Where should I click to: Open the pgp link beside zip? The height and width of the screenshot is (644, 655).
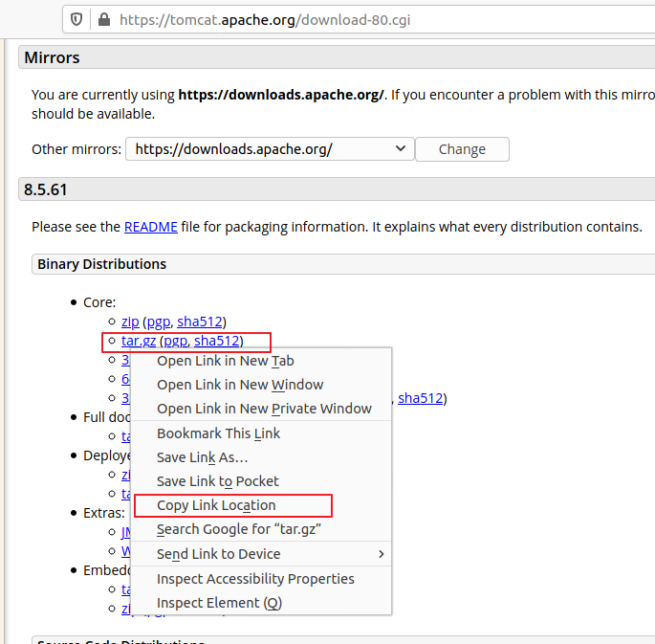(x=159, y=322)
